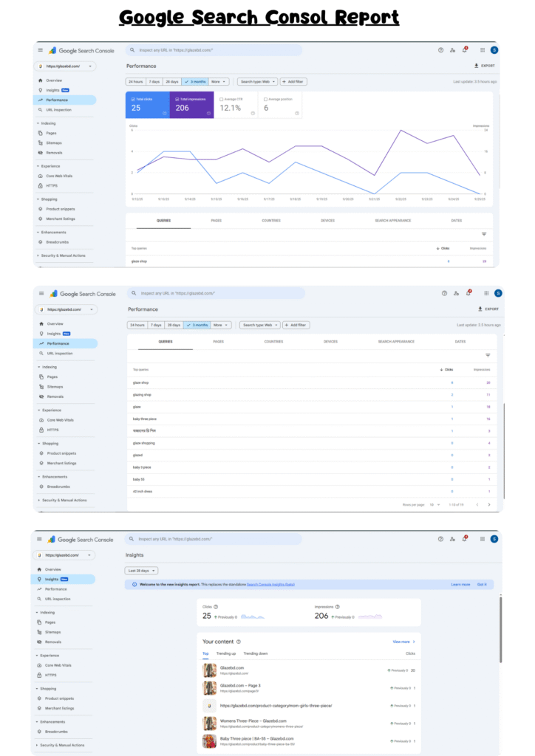Click the '42 inch dress' query row
535x756 pixels.
(143, 490)
